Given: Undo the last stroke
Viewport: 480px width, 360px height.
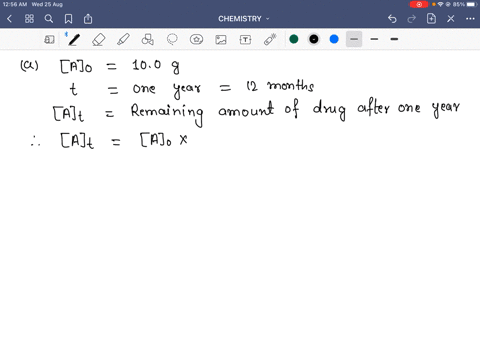Looking at the screenshot, I should pos(392,19).
